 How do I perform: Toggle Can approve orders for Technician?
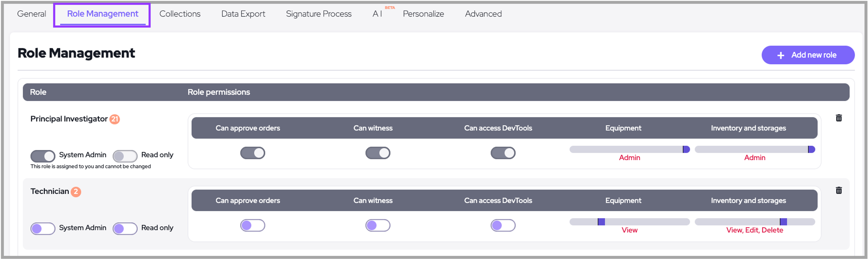pos(253,225)
